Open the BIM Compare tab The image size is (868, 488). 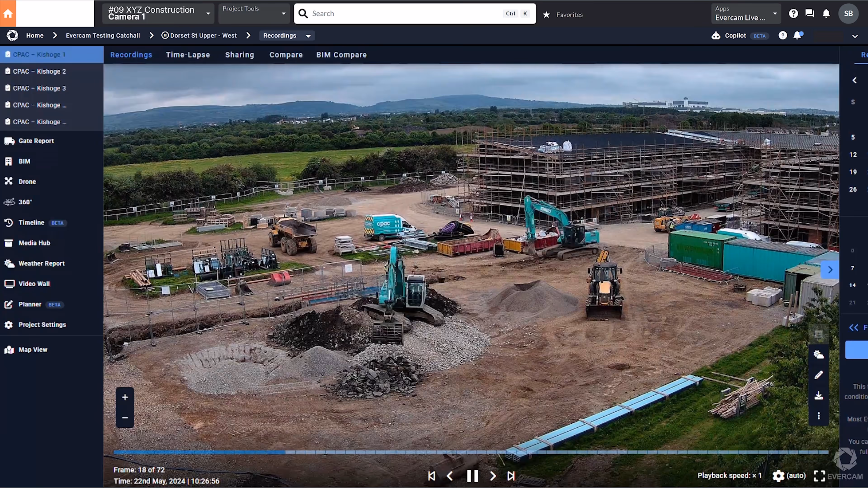pyautogui.click(x=341, y=54)
